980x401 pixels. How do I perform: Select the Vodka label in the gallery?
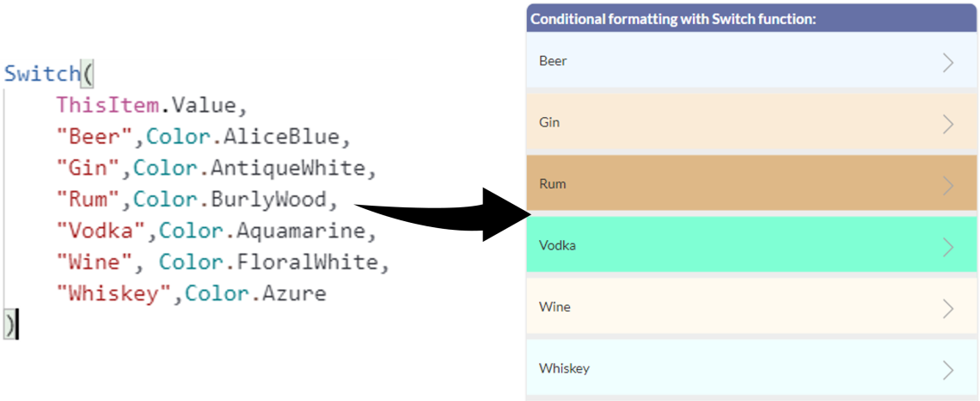[x=557, y=245]
